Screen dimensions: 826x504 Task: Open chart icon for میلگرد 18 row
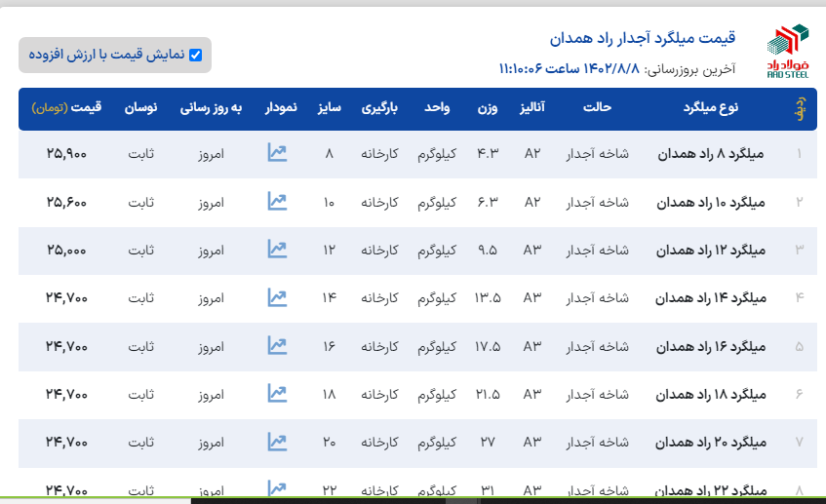(277, 393)
